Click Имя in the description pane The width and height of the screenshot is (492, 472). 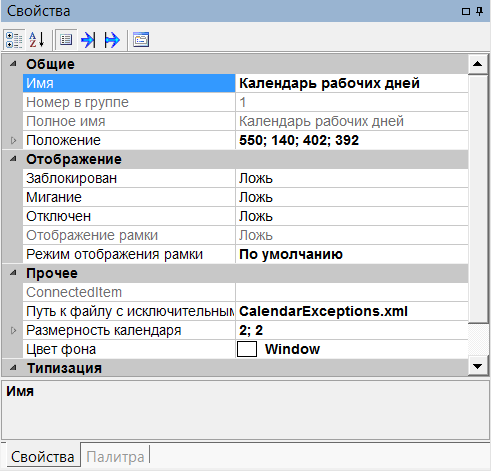pyautogui.click(x=20, y=391)
